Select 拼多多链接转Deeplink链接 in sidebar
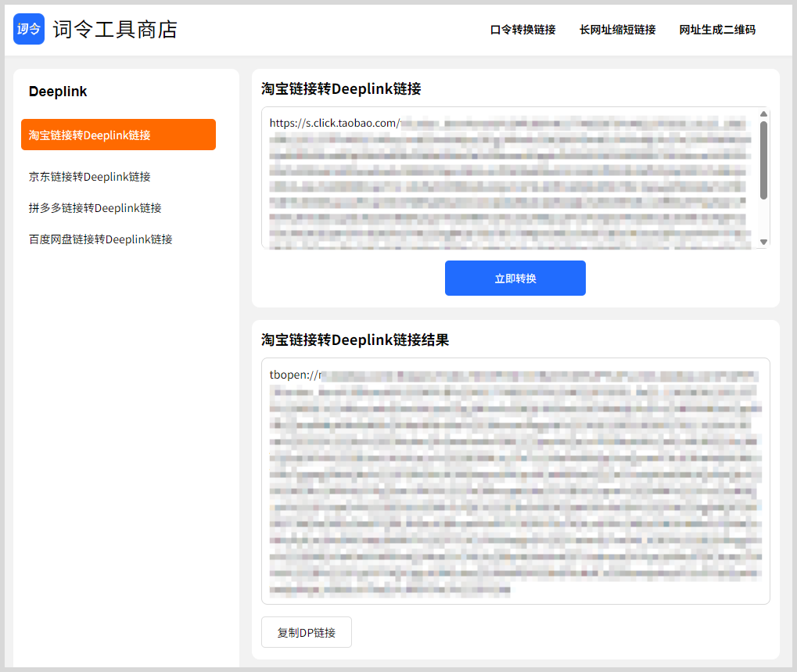This screenshot has width=797, height=672. click(95, 208)
